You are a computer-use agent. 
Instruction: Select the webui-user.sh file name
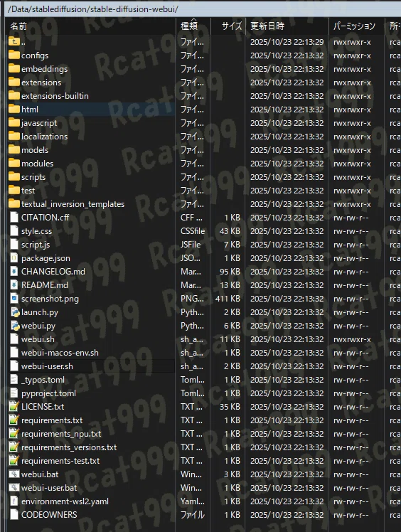47,366
